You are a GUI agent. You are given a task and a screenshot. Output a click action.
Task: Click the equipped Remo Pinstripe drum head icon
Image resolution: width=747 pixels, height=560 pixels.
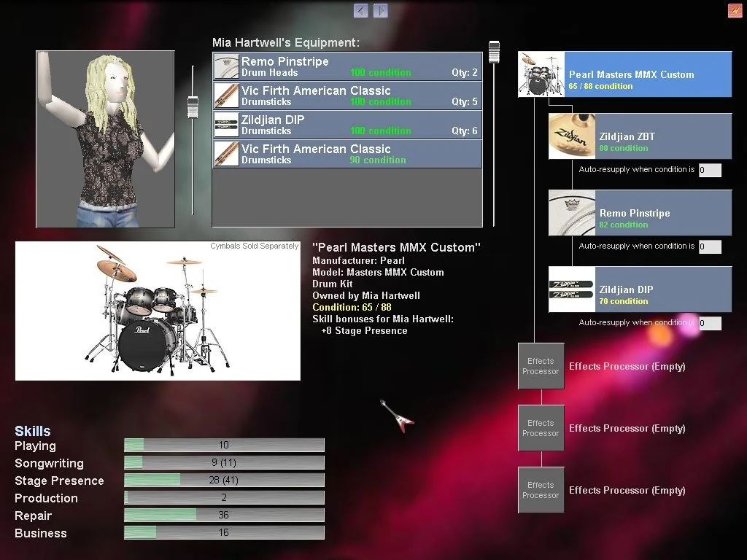(x=572, y=213)
